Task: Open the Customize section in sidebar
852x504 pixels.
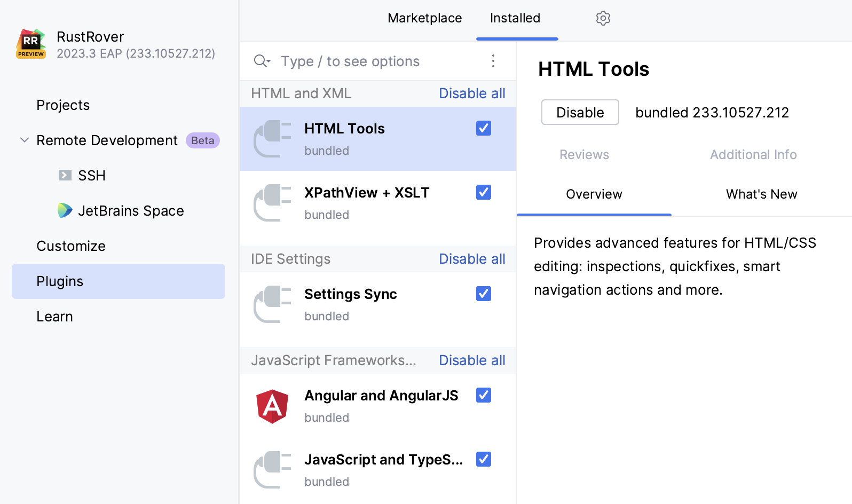Action: [71, 246]
